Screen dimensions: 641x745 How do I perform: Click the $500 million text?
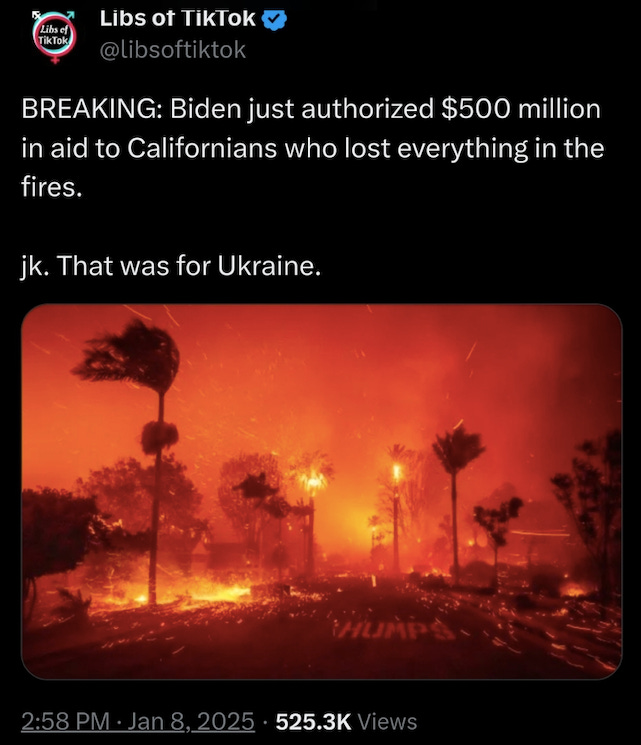(x=521, y=109)
